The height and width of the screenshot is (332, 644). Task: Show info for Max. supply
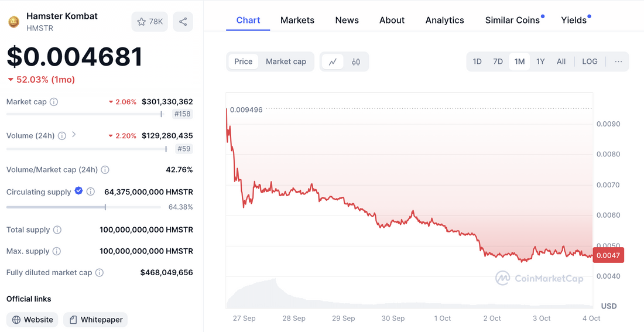click(57, 251)
